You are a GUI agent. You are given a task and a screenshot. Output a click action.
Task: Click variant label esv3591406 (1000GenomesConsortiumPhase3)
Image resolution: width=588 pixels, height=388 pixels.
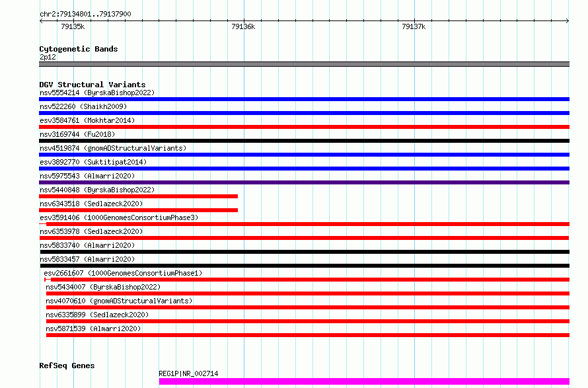coord(119,217)
